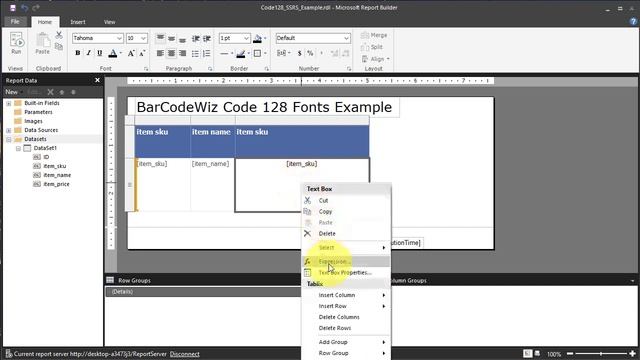Apply bulleted list formatting

196,53
